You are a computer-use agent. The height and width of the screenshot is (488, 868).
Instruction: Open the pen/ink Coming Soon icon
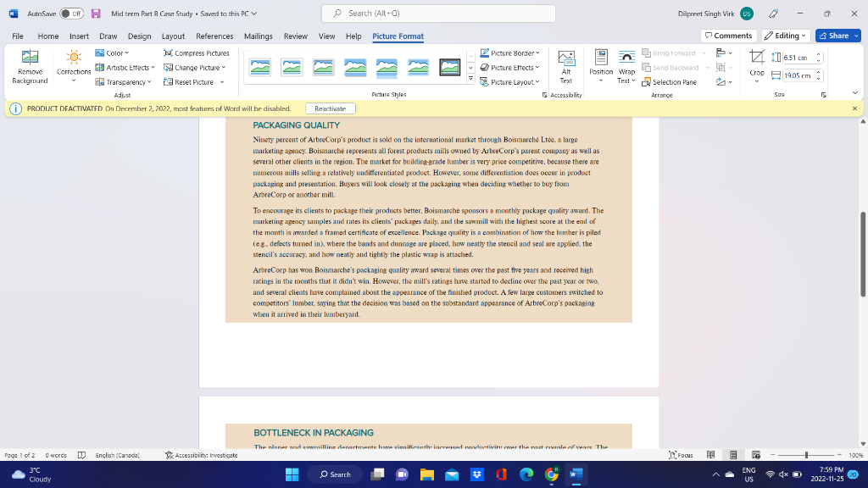(x=773, y=14)
